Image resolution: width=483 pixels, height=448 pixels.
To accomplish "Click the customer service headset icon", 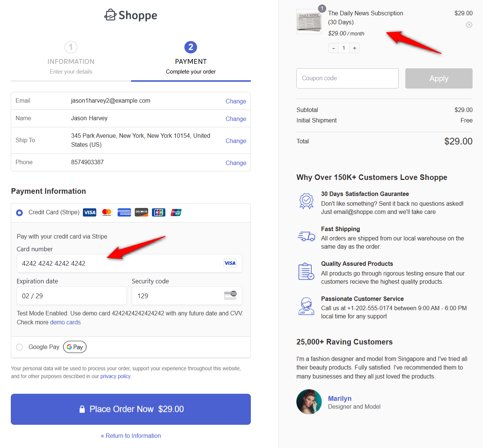I will 306,307.
